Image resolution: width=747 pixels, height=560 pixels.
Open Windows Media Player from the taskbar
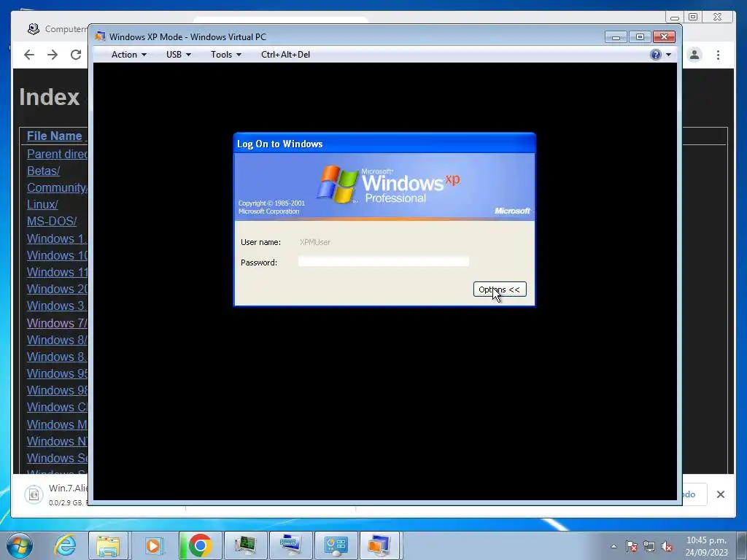pyautogui.click(x=153, y=545)
